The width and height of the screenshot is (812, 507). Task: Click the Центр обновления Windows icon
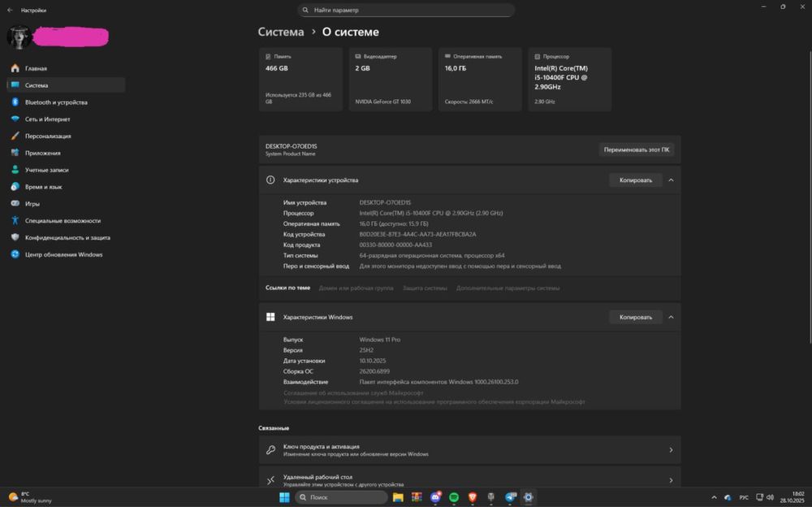(15, 254)
